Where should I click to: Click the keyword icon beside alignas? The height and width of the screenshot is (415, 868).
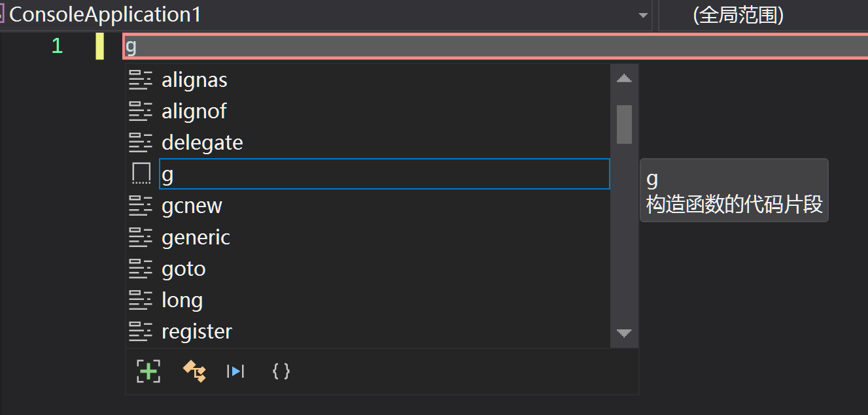pos(141,80)
